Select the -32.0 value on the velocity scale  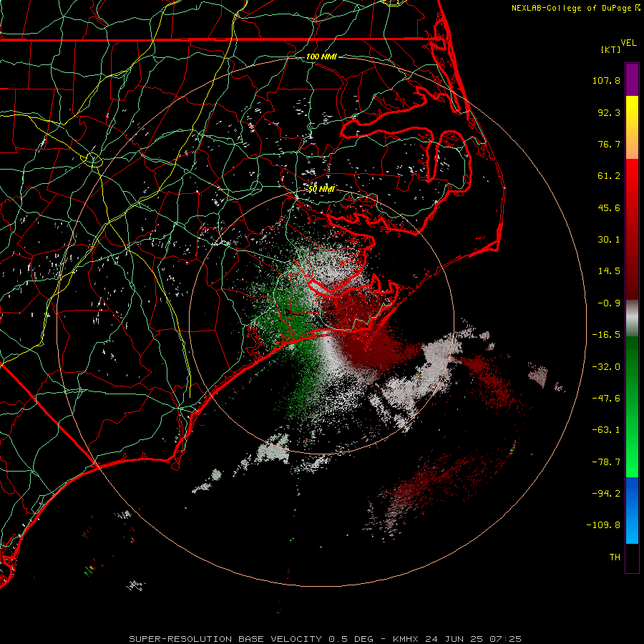coord(606,367)
